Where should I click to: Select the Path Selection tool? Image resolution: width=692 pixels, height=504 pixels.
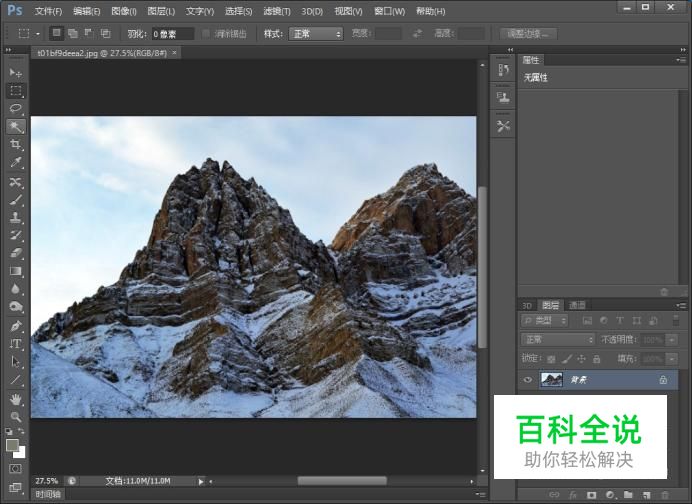point(16,362)
